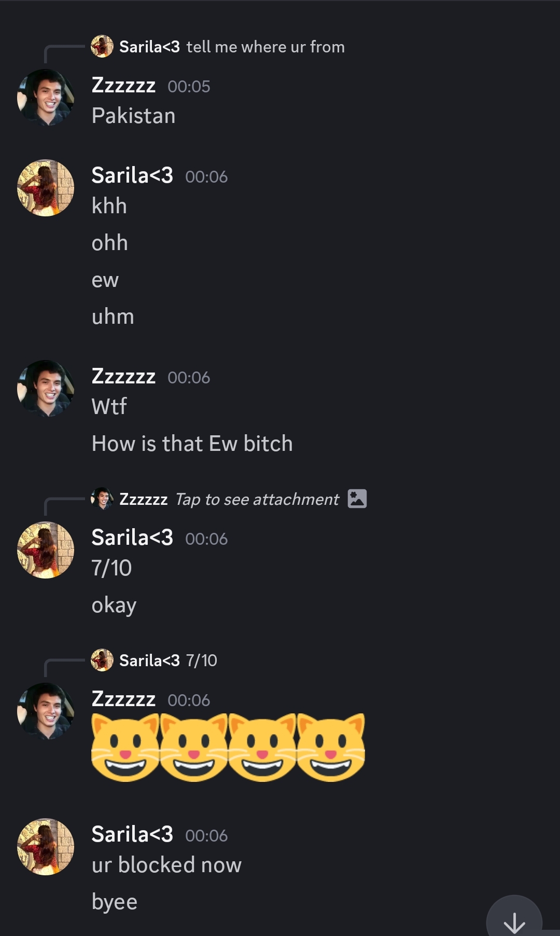Tap the Zzzzzz username above Pakistan

[124, 86]
